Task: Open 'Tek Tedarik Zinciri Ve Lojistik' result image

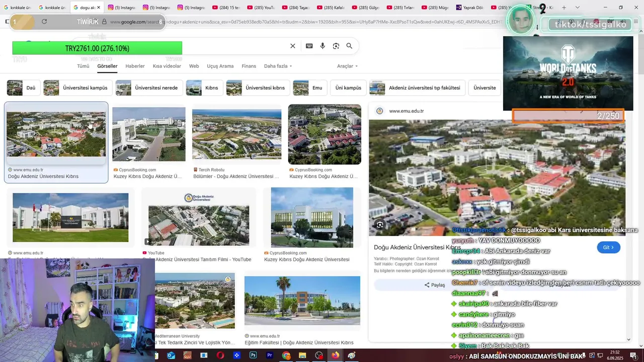Action: pos(194,300)
